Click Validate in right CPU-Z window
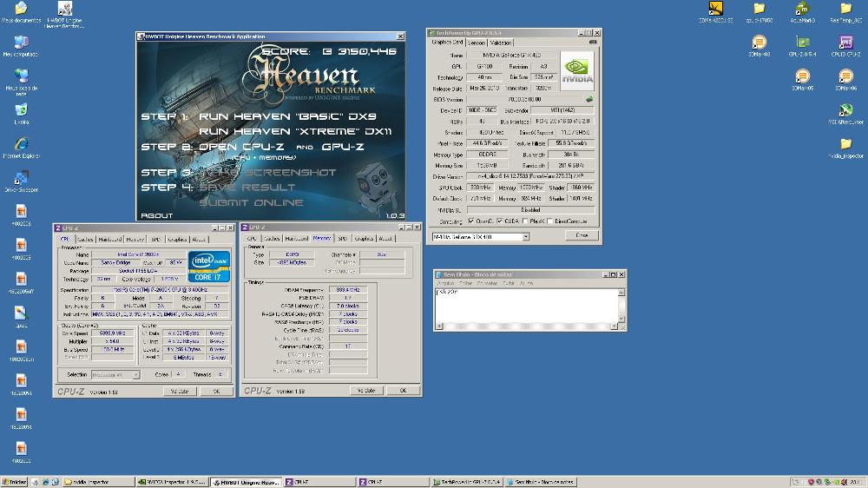The width and height of the screenshot is (868, 488). (366, 391)
